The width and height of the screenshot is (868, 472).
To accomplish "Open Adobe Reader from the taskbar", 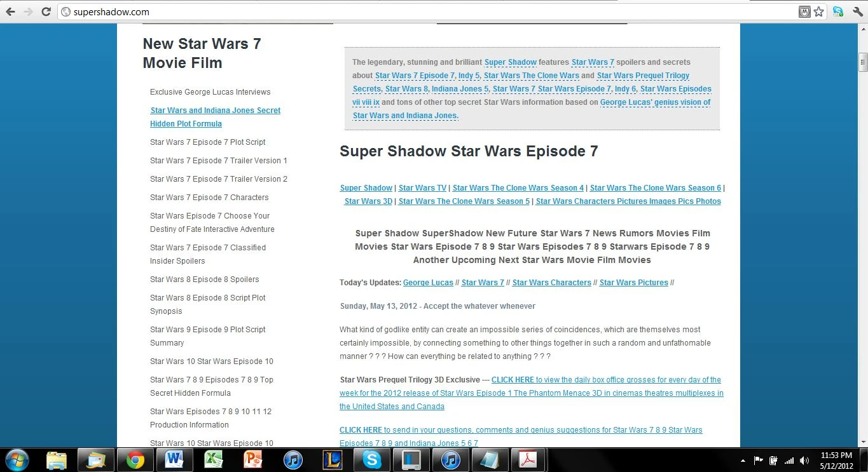I will (528, 459).
